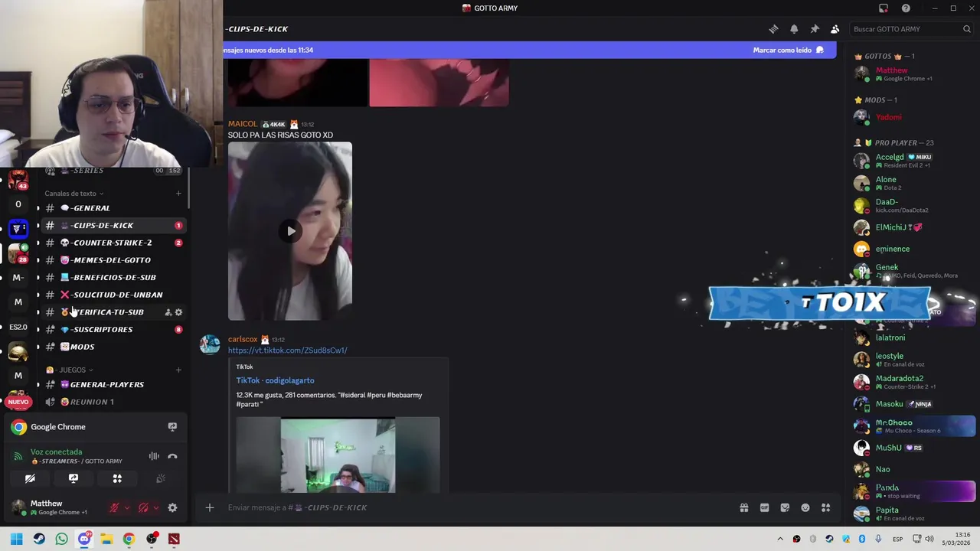Click the plus attach button in message bar

pyautogui.click(x=209, y=507)
